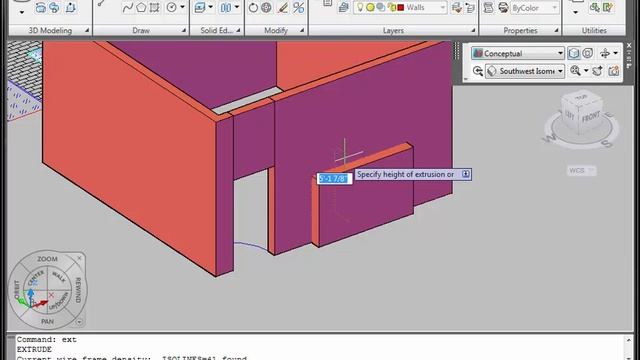The image size is (640, 360).
Task: Open dropdown beside the solid face edit icon
Action: point(211,7)
